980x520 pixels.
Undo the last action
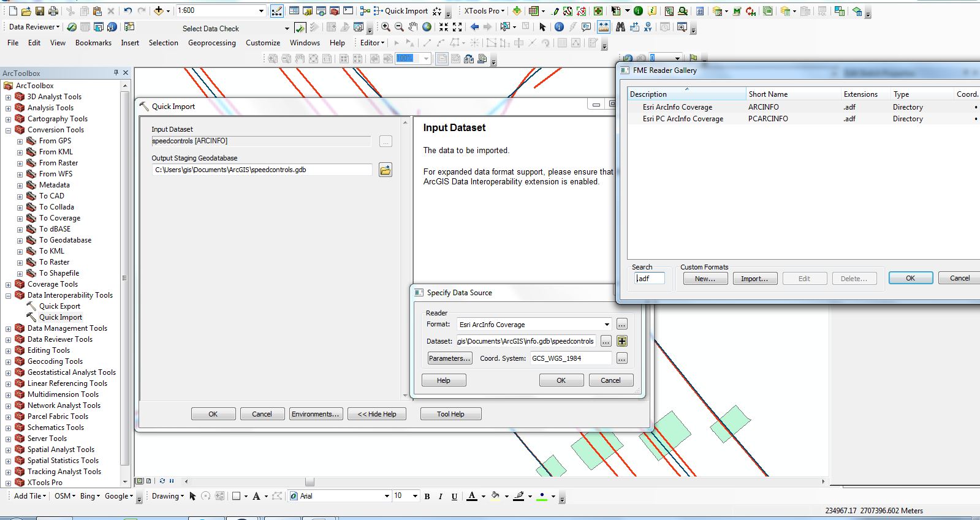tap(127, 11)
